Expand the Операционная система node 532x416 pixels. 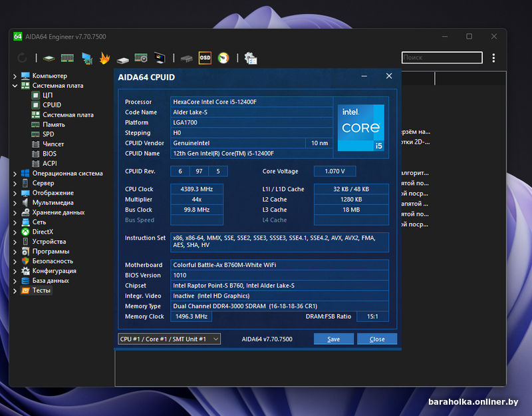click(x=15, y=174)
